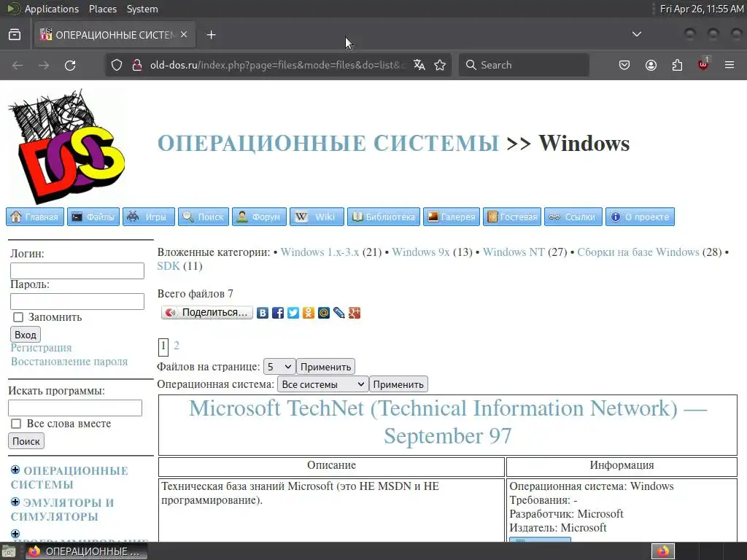Viewport: 747px width, 560px height.
Task: Open the list all tabs chevron
Action: point(636,34)
